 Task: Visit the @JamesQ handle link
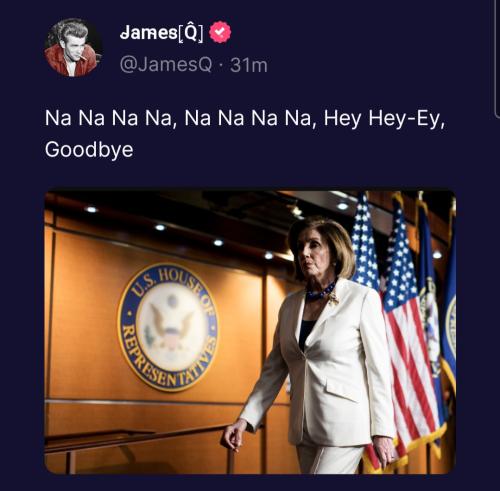pyautogui.click(x=166, y=65)
